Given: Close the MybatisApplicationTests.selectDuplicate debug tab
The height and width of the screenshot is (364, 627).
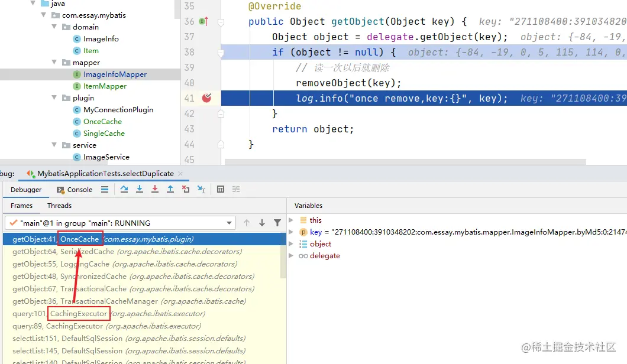Looking at the screenshot, I should (180, 173).
